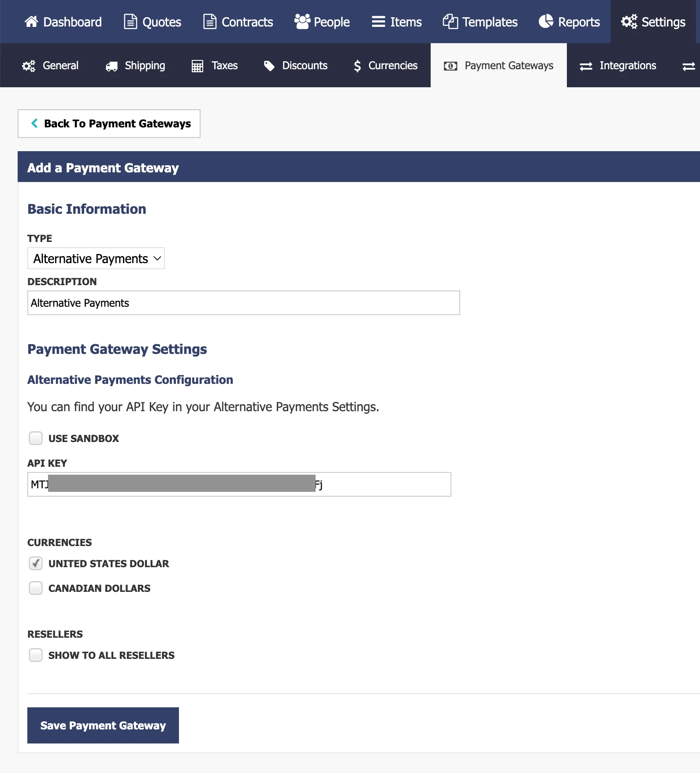This screenshot has width=700, height=773.
Task: Click the Basic Information heading
Action: click(87, 209)
